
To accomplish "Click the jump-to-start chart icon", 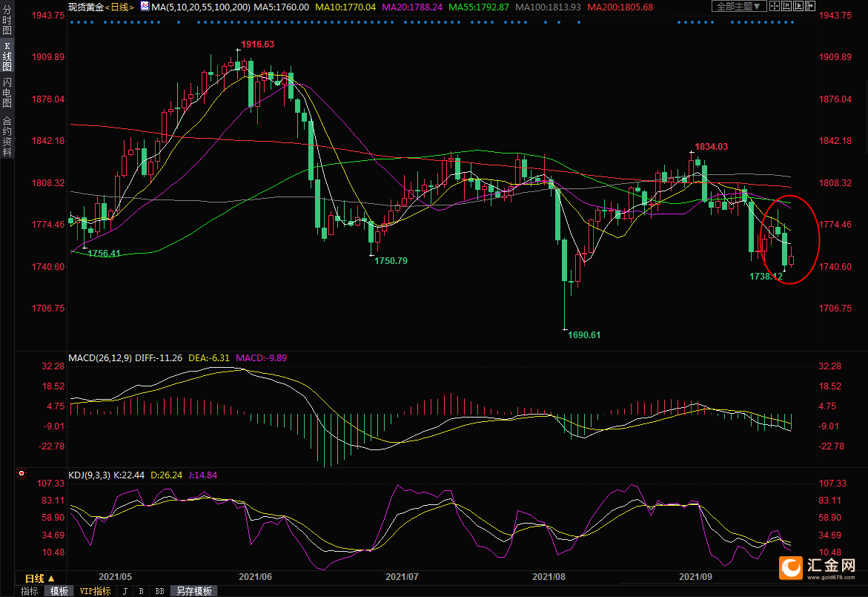I will click(x=786, y=6).
